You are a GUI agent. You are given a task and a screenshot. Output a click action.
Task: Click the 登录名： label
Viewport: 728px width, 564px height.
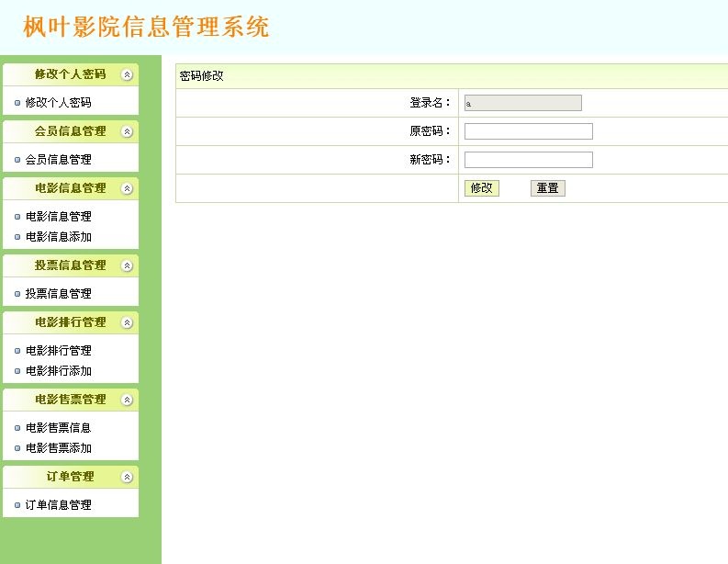click(430, 103)
